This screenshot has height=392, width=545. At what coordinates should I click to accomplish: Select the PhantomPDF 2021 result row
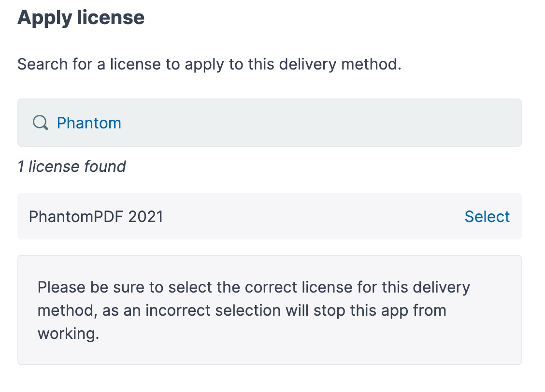coord(242,216)
